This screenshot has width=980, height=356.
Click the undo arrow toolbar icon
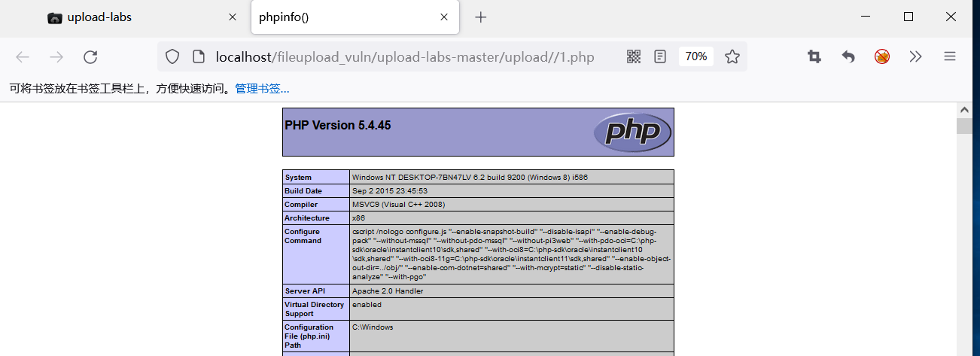(848, 56)
